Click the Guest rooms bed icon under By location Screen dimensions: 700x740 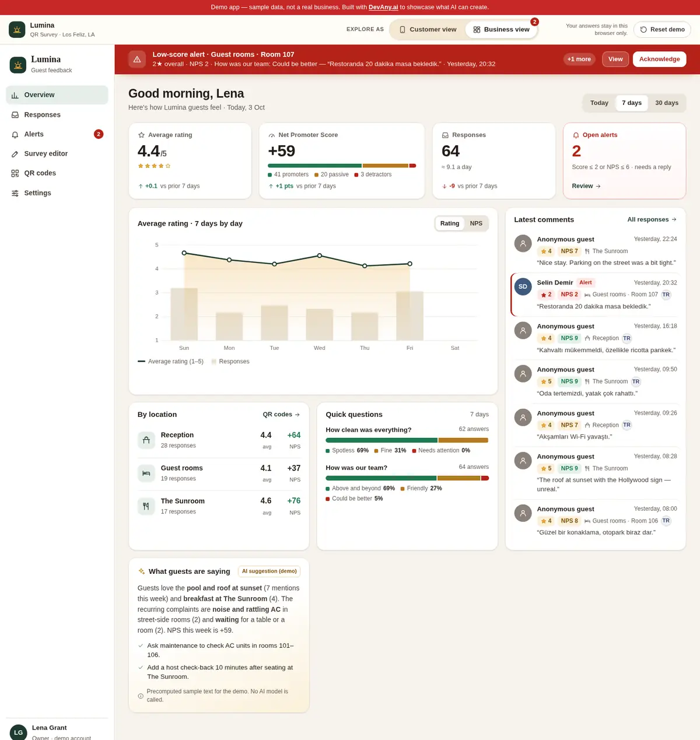(146, 473)
